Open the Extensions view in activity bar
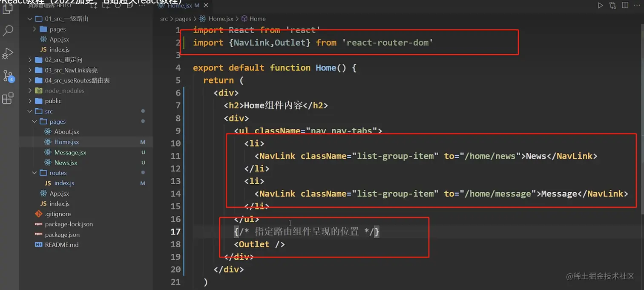Screen dimensions: 644x290 coord(8,99)
